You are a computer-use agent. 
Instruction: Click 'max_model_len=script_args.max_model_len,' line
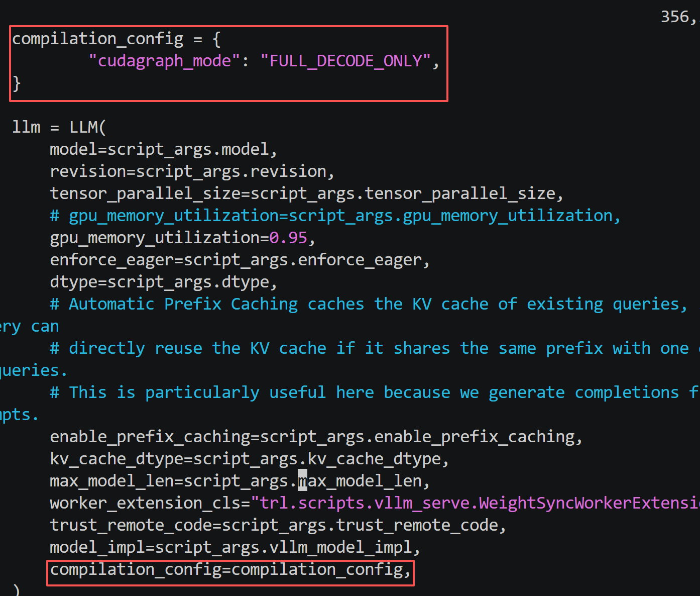[240, 481]
